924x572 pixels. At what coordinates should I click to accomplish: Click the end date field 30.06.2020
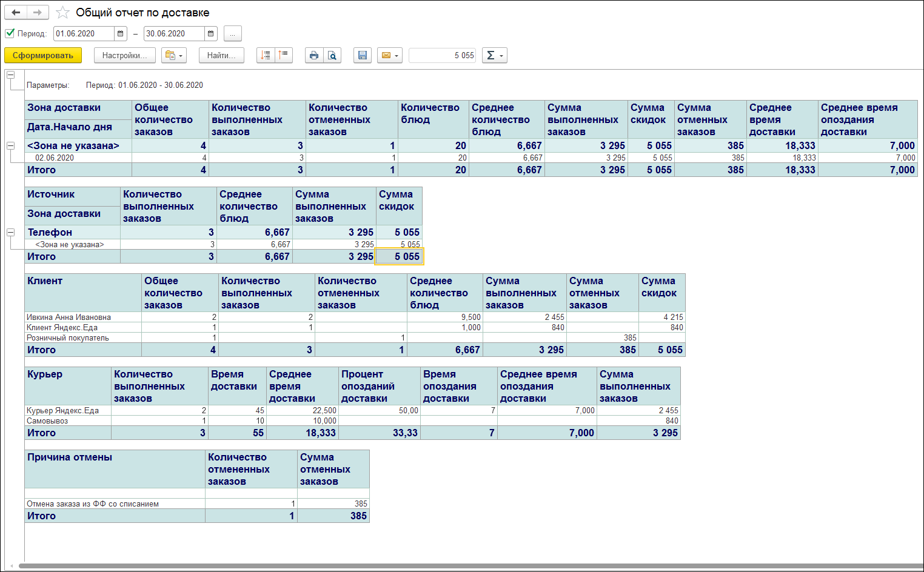[174, 34]
